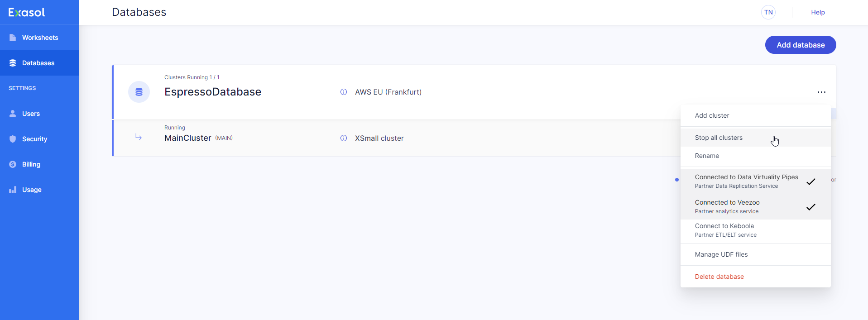
Task: Show info for AWS EU (Frankfurt) region
Action: 344,92
